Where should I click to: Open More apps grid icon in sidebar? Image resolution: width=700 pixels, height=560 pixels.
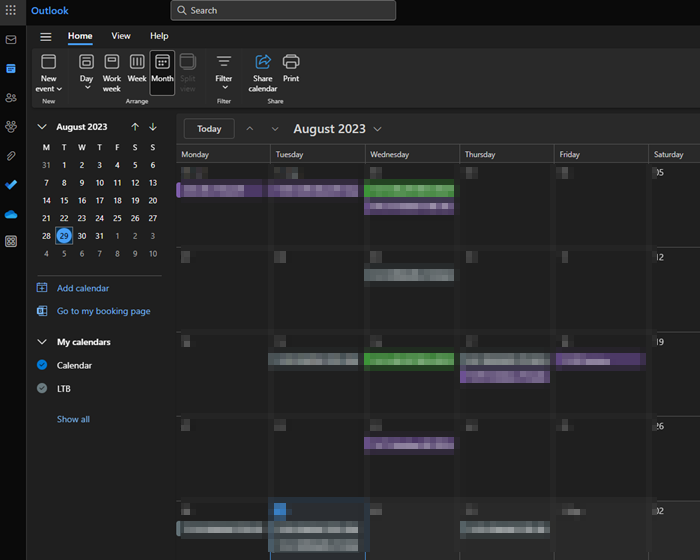(11, 241)
